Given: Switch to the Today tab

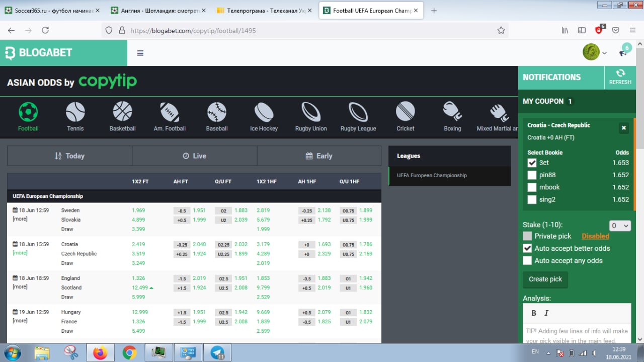Looking at the screenshot, I should [69, 156].
